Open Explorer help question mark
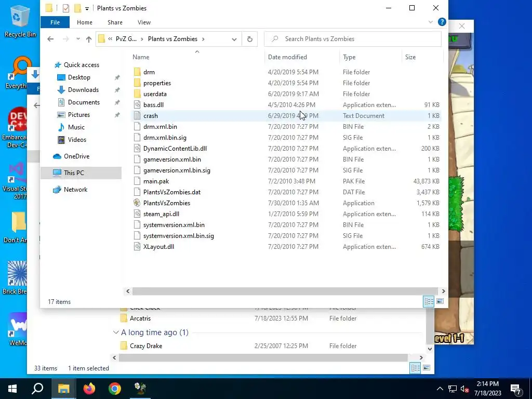532x399 pixels. pyautogui.click(x=442, y=22)
